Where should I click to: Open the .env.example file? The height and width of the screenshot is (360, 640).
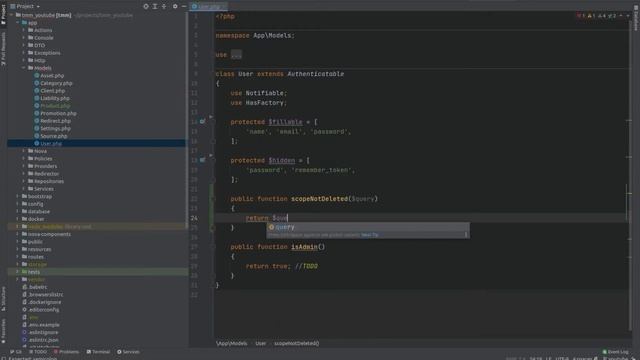point(41,324)
